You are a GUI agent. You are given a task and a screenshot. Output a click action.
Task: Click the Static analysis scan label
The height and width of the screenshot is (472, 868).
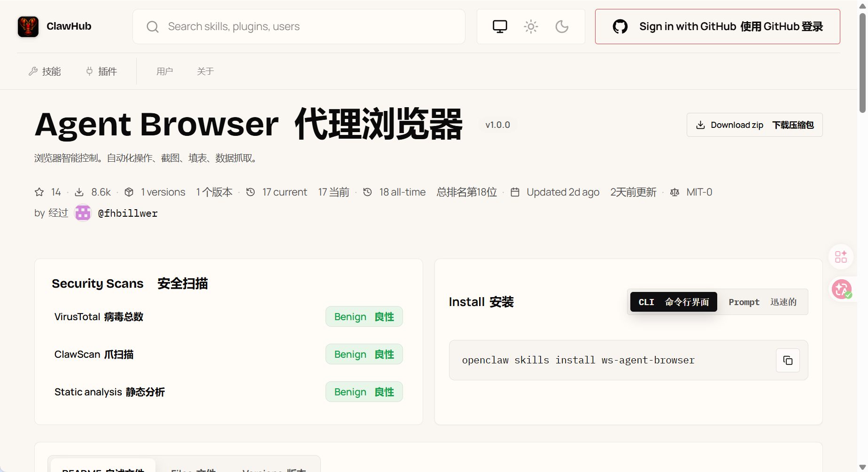coord(109,392)
